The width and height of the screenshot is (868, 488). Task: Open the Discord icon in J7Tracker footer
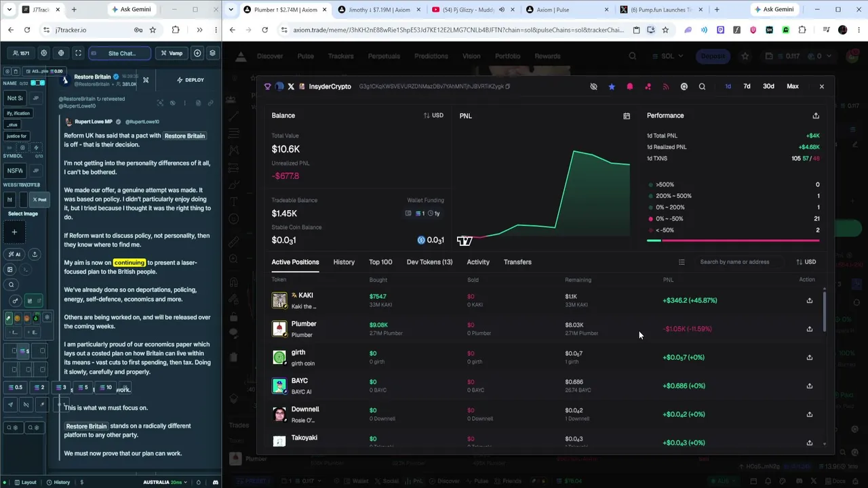(x=216, y=483)
